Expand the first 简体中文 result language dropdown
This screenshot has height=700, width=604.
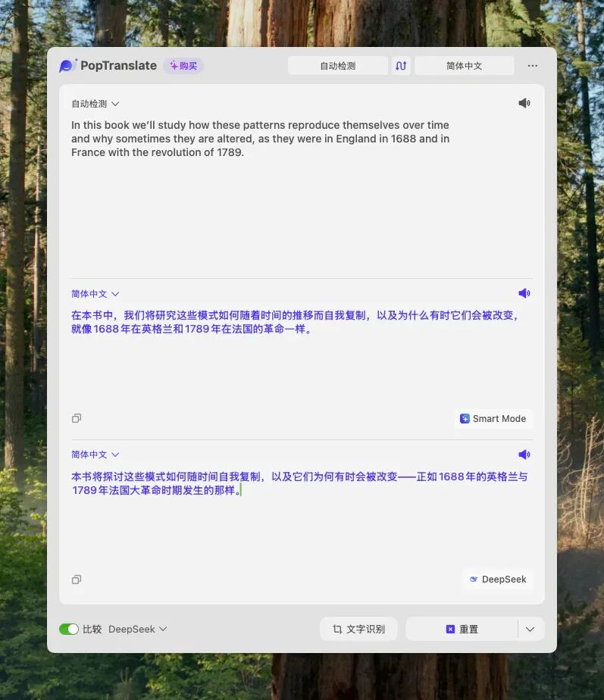click(x=95, y=294)
